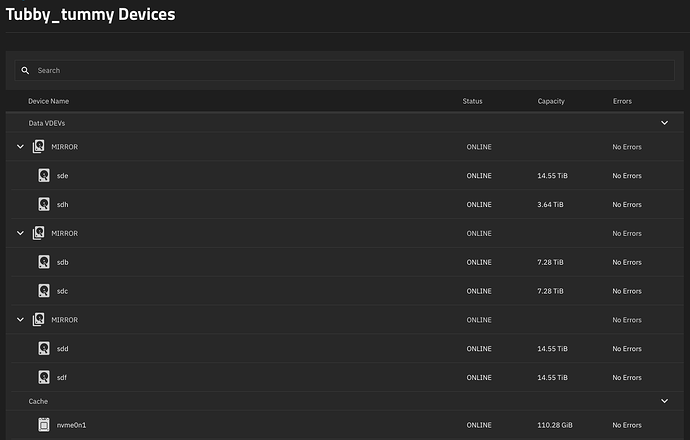The width and height of the screenshot is (690, 440).
Task: Click mirror icon above sdd row
Action: [39, 319]
